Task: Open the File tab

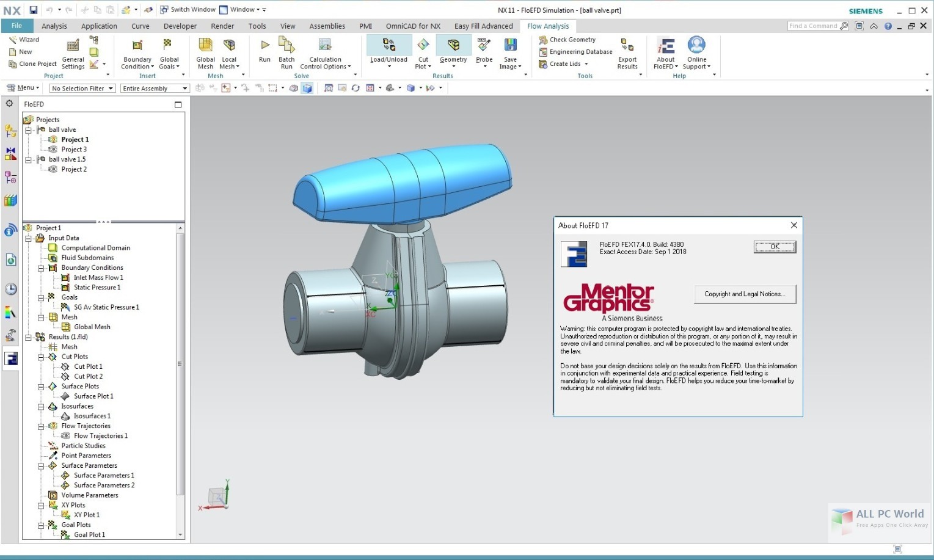Action: [16, 26]
